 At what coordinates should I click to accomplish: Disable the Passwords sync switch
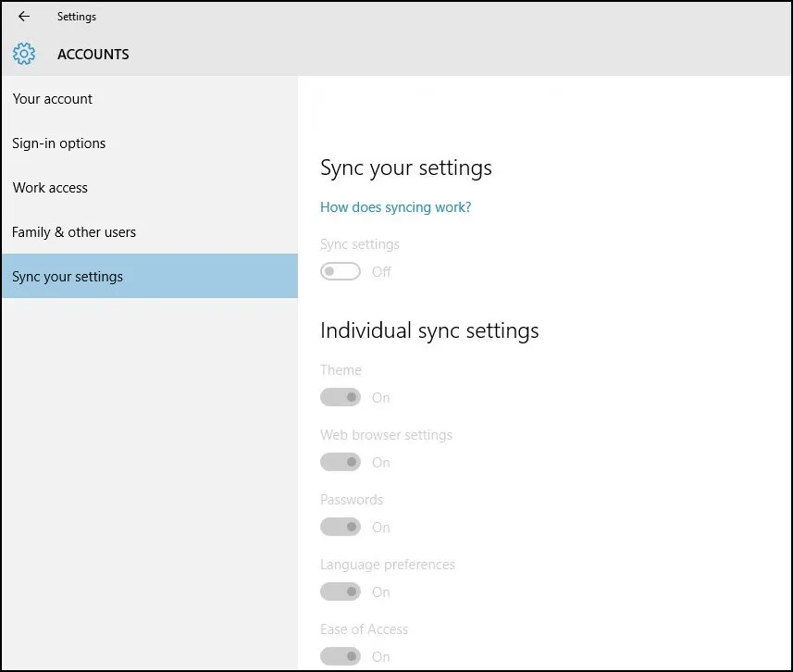coord(341,527)
